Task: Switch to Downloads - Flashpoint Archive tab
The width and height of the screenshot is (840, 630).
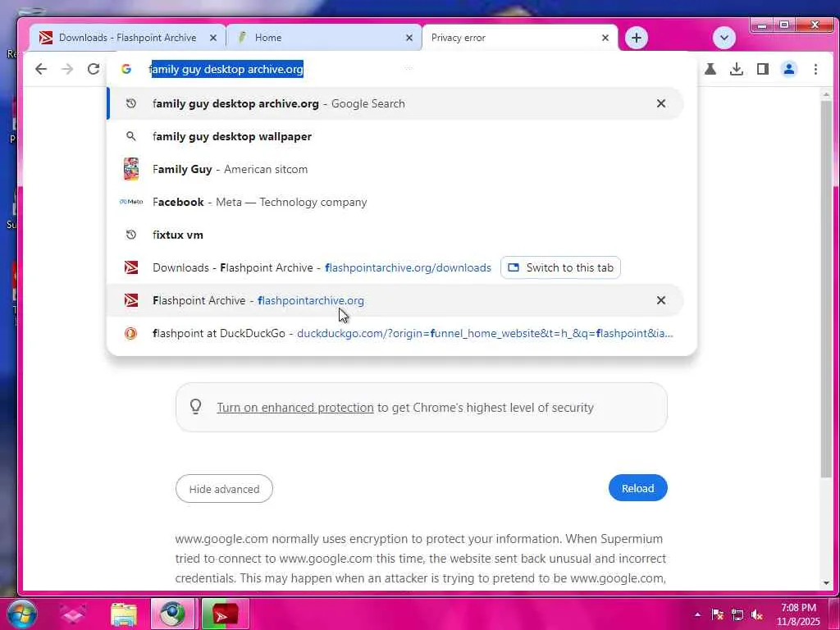Action: pos(127,38)
